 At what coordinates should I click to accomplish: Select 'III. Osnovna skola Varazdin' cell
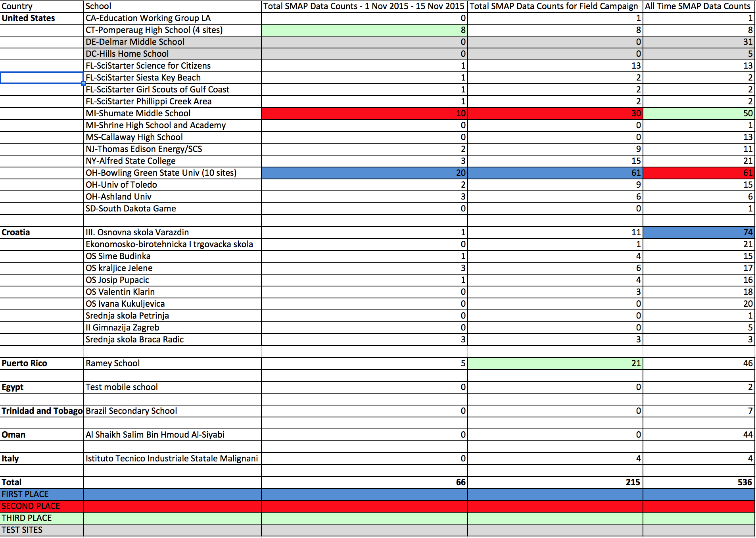[173, 232]
